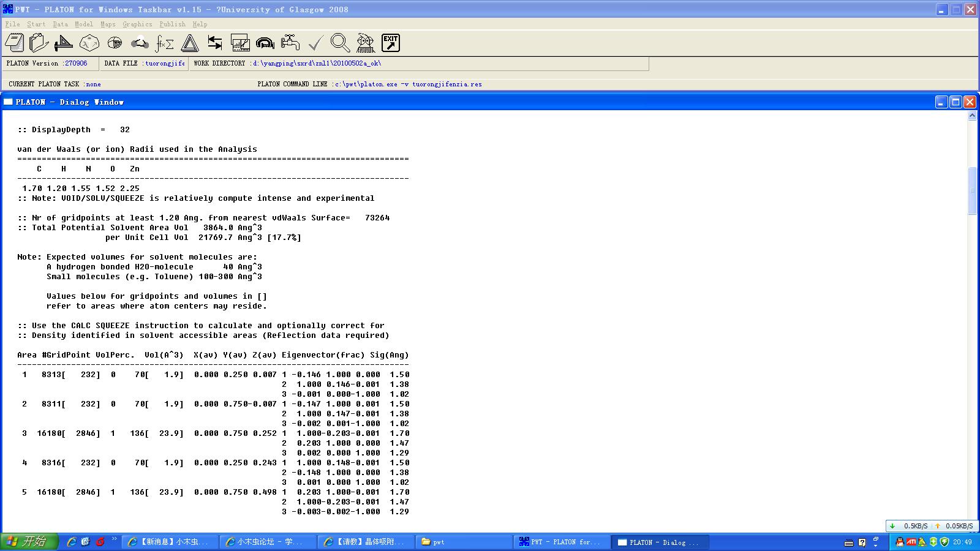Click the solvent area volume 3864.0 value
The width and height of the screenshot is (980, 551).
(x=218, y=228)
